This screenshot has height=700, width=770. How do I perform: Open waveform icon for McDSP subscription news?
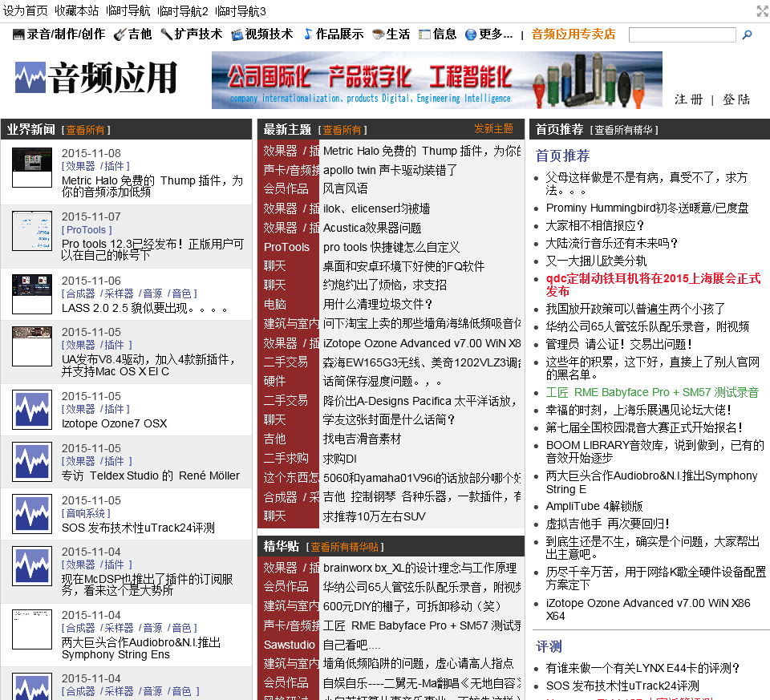(32, 566)
